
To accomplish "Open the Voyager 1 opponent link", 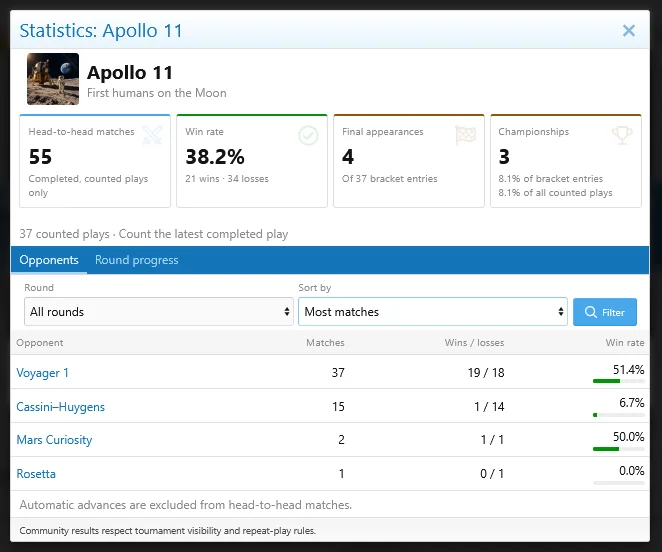I will [42, 373].
